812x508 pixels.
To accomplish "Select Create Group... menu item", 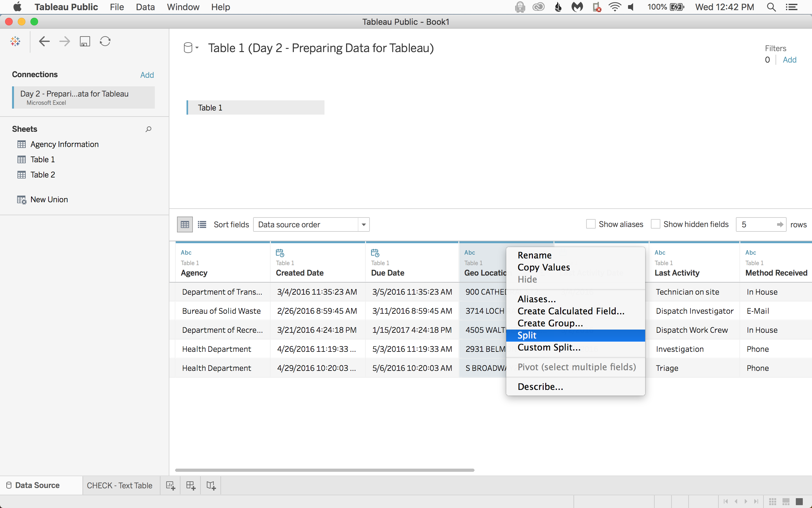I will [575, 323].
